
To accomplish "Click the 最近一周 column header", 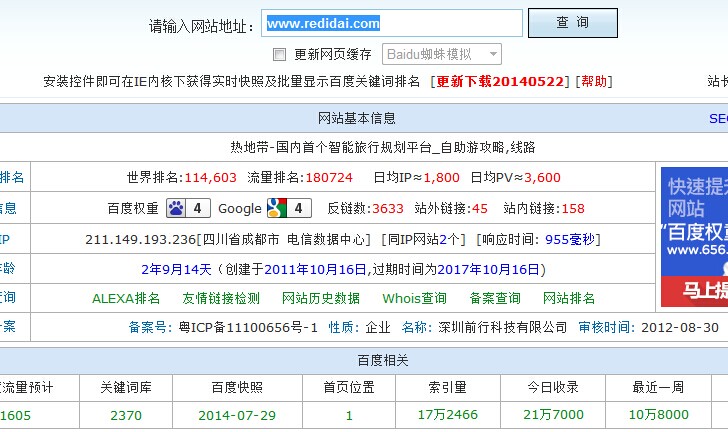I will click(658, 387).
